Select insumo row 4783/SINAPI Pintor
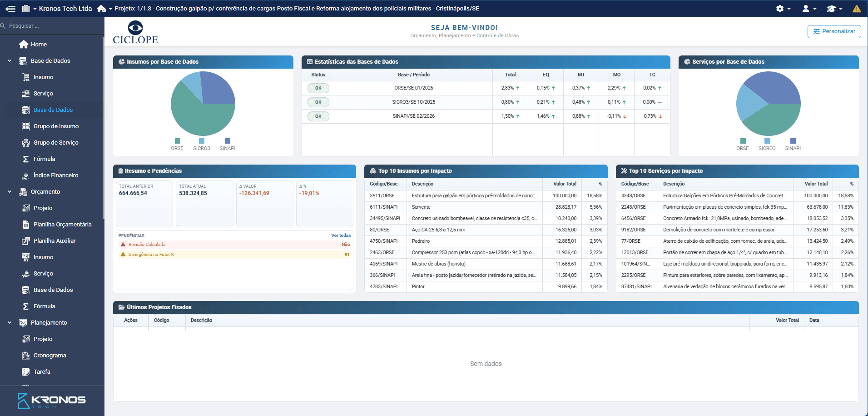This screenshot has width=868, height=416. click(486, 286)
